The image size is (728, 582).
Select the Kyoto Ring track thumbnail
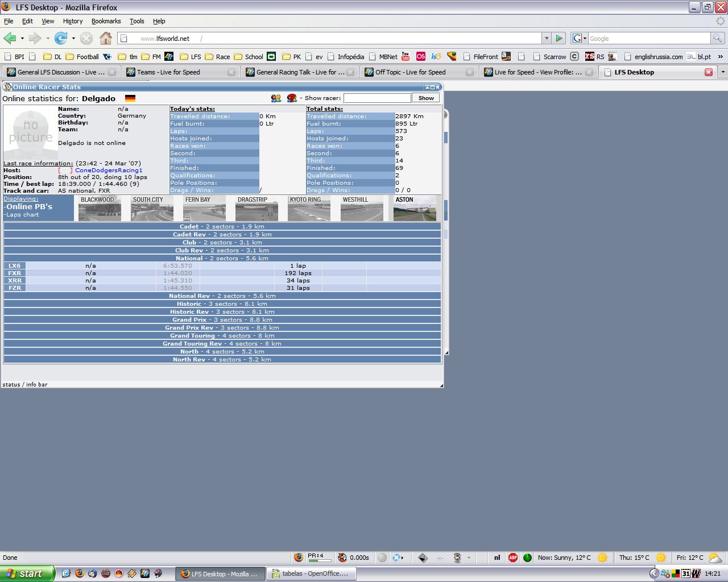coord(309,208)
